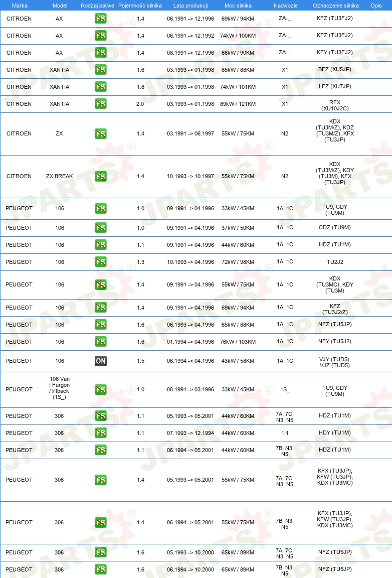The width and height of the screenshot is (392, 578).
Task: Click production dates 01.1994 -> 04.1996
Action: click(x=190, y=342)
